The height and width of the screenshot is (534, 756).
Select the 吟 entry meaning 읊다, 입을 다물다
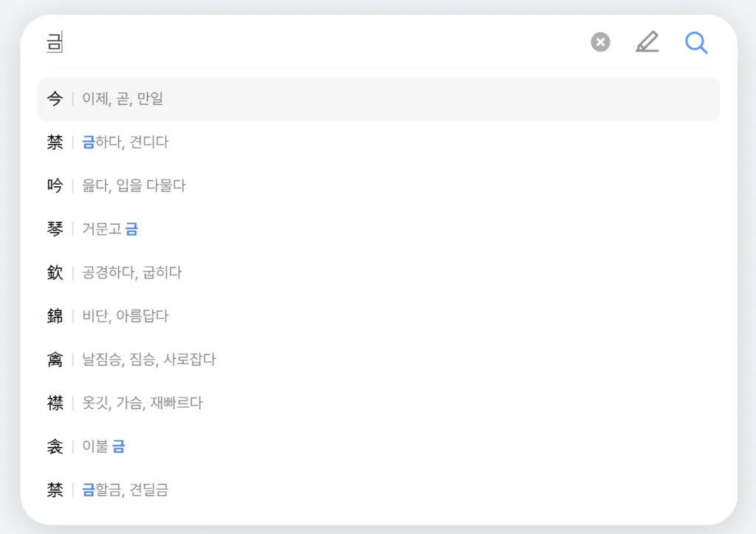221,185
